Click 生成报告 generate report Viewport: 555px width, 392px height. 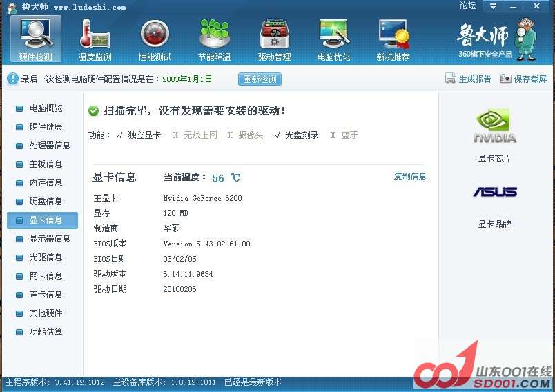(469, 79)
